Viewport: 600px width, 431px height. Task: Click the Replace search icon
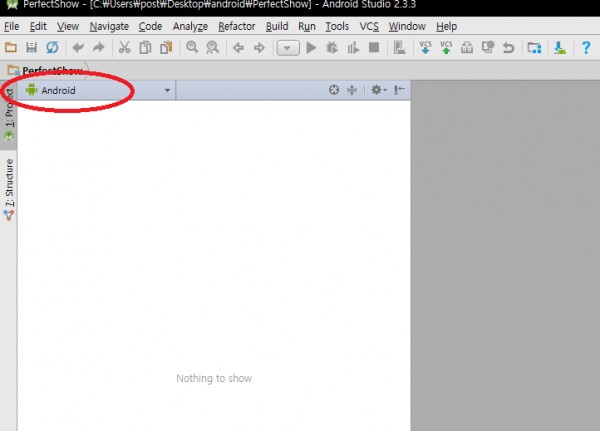point(212,47)
